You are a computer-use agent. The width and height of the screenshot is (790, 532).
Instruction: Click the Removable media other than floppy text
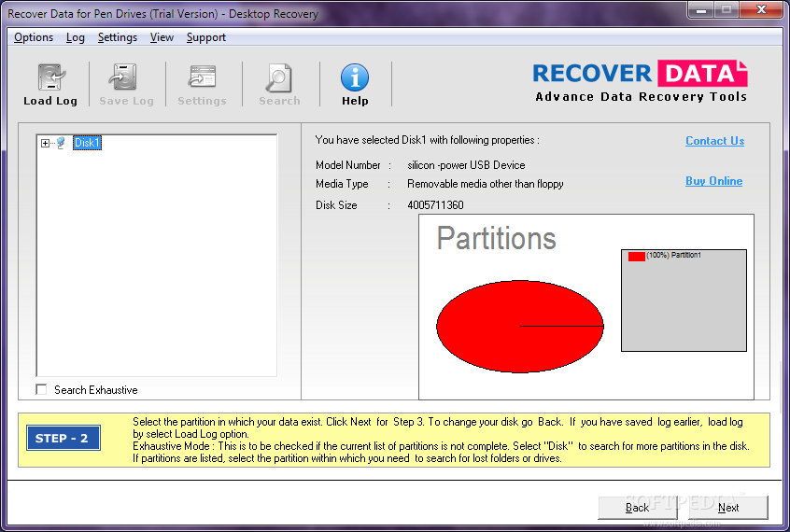[486, 184]
